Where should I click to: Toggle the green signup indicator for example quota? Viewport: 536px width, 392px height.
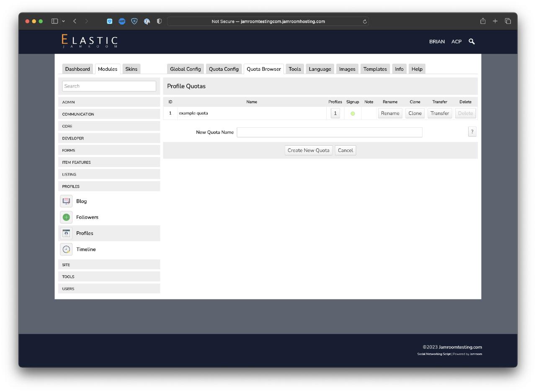[x=353, y=113]
